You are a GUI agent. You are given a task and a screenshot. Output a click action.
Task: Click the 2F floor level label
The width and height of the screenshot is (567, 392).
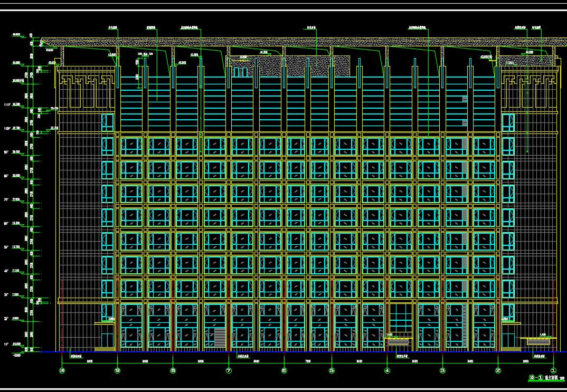tap(6, 319)
